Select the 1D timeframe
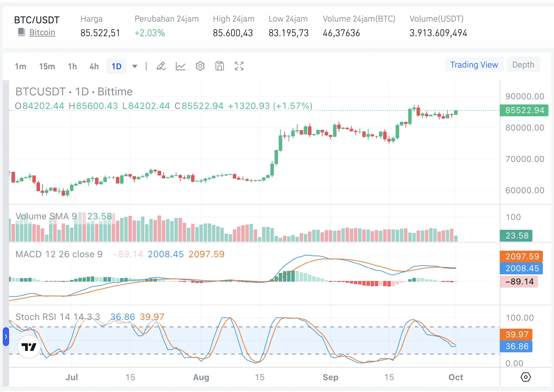This screenshot has width=554, height=392. point(117,66)
